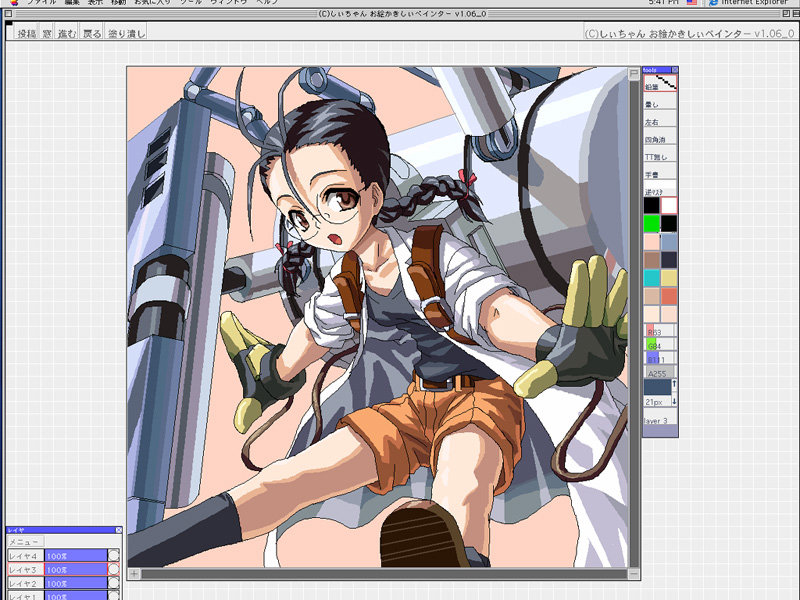The image size is (800, 600).
Task: Click the canvas horizontal scrollbar
Action: click(x=384, y=574)
